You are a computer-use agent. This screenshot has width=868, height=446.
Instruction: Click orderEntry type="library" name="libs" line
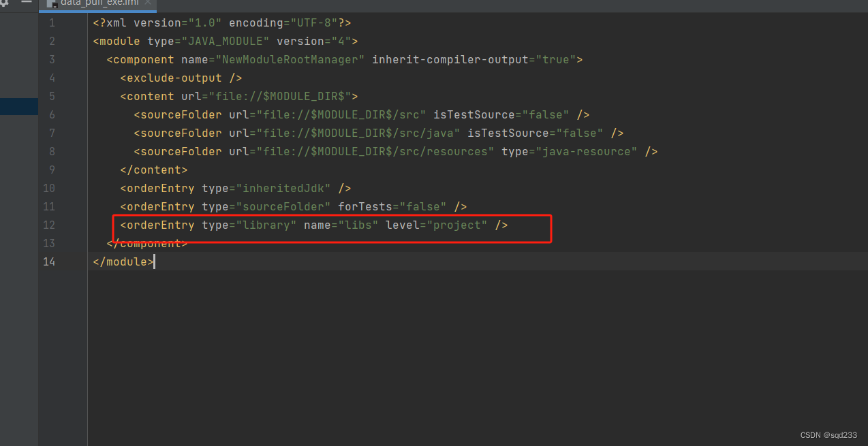[x=313, y=225]
